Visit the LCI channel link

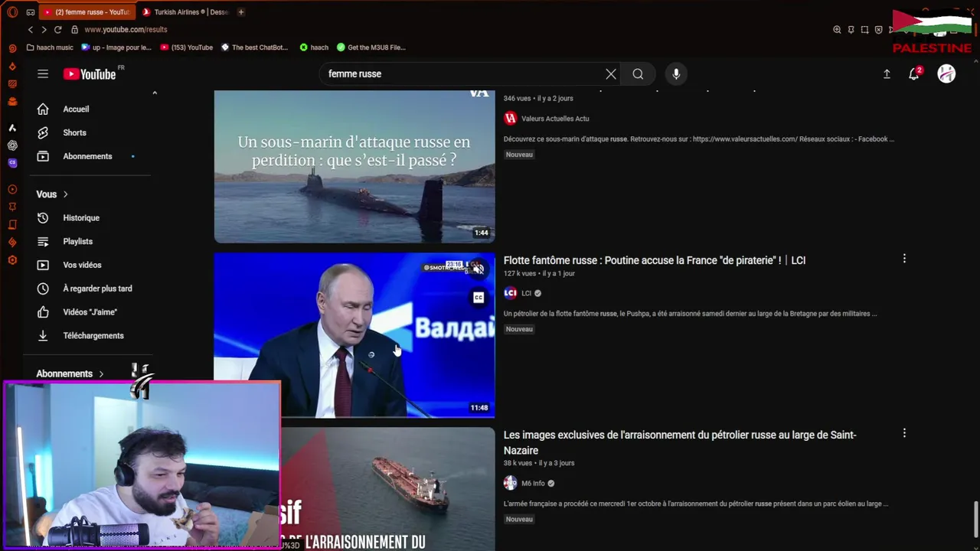[x=526, y=293]
